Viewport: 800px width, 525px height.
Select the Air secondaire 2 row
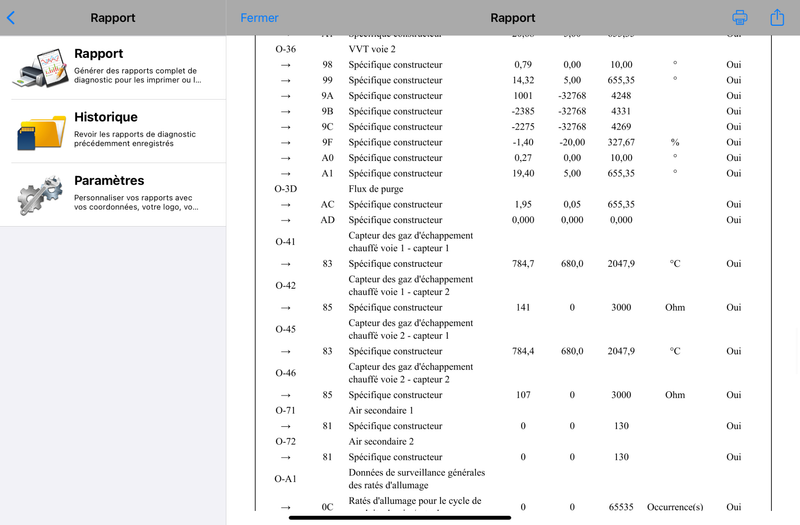point(513,441)
